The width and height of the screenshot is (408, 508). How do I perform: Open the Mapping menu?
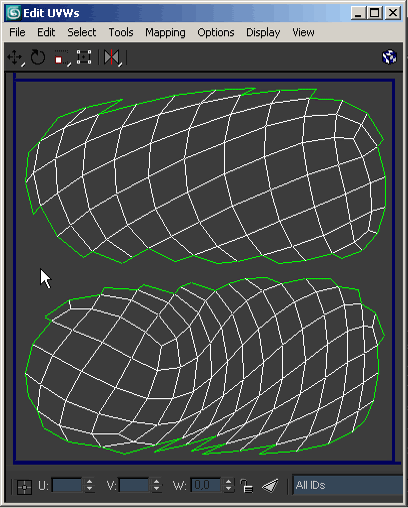coord(165,32)
